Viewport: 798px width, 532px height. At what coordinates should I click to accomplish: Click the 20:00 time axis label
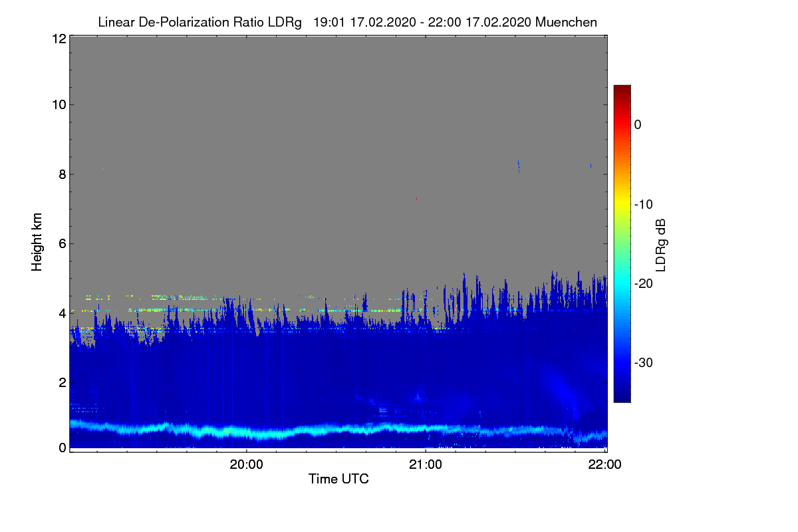[247, 465]
